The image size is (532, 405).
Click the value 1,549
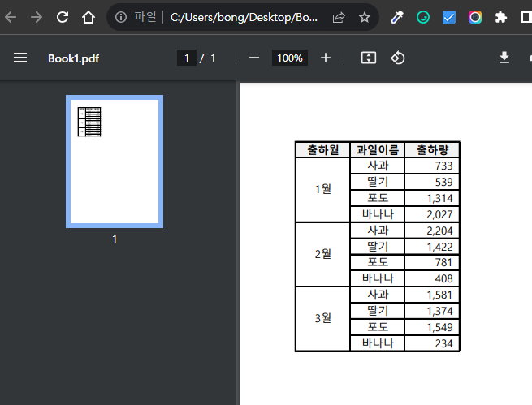pos(439,327)
